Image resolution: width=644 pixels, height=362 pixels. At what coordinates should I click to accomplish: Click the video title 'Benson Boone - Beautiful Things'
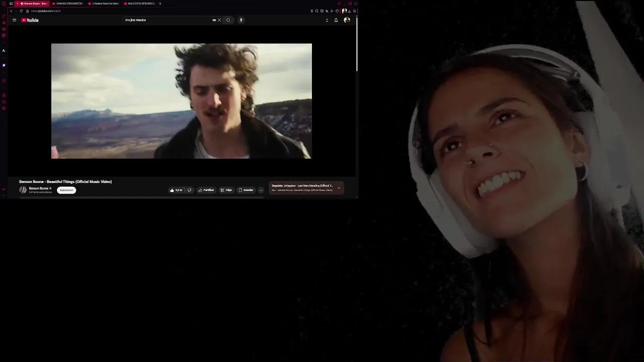(65, 182)
